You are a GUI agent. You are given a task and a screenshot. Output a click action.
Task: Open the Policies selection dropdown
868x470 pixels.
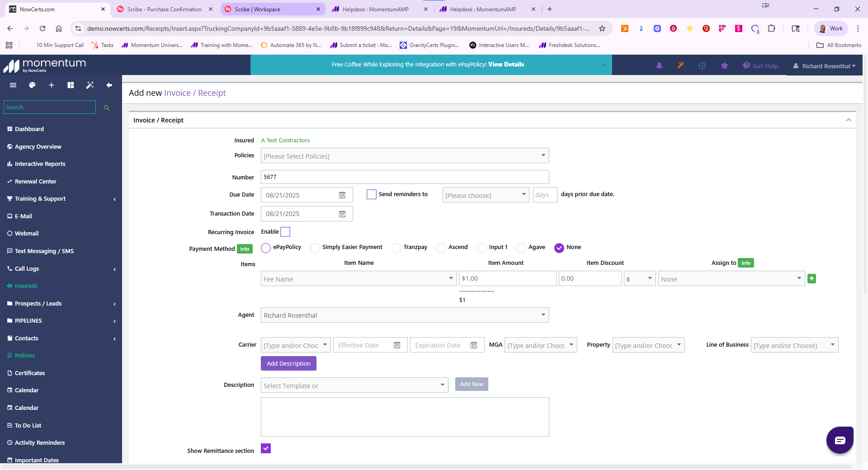(x=405, y=156)
